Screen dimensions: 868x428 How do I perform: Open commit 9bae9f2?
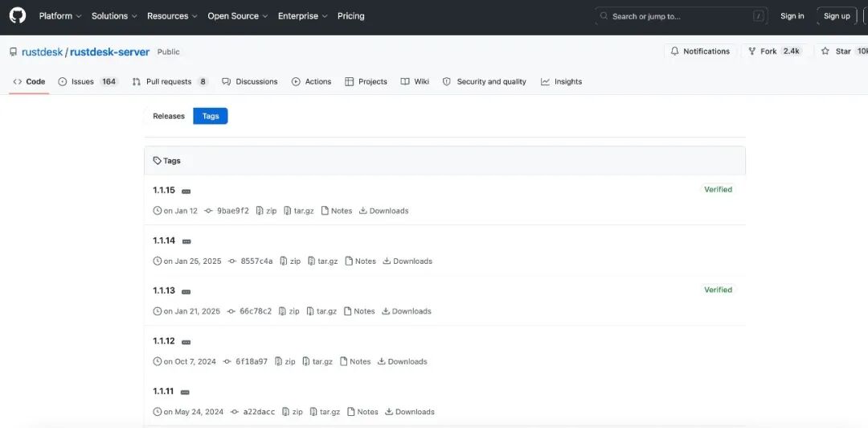pos(227,211)
